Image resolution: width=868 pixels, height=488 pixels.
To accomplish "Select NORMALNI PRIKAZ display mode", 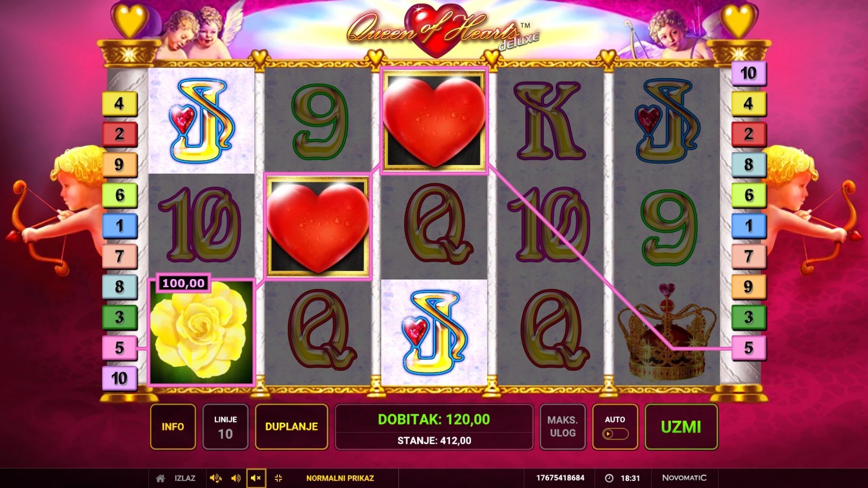I will pos(340,478).
